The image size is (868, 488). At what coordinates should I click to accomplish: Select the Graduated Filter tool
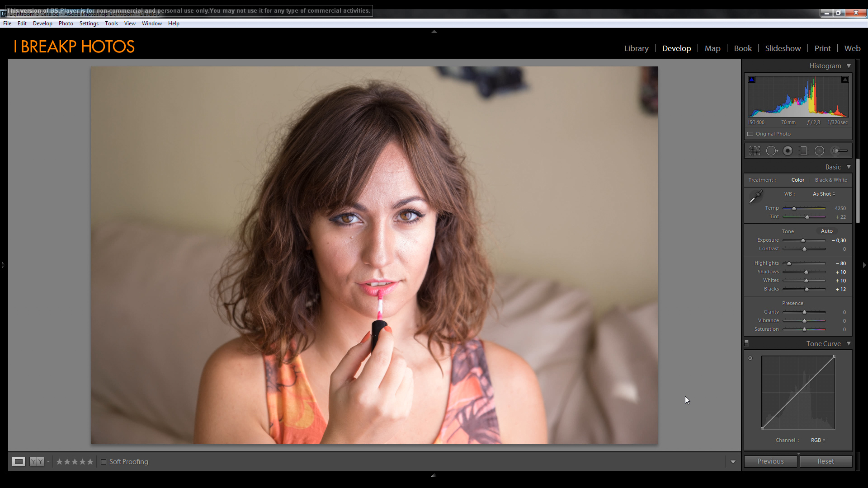point(803,151)
